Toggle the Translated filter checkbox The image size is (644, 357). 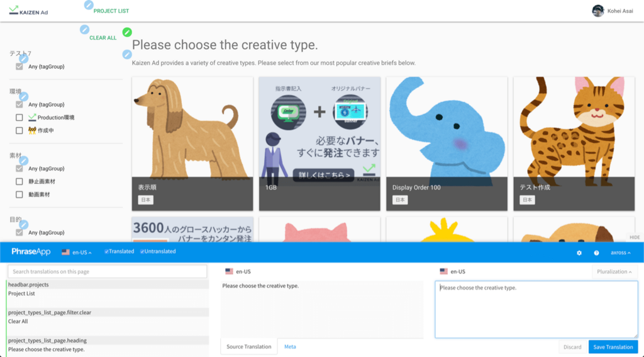tap(106, 252)
